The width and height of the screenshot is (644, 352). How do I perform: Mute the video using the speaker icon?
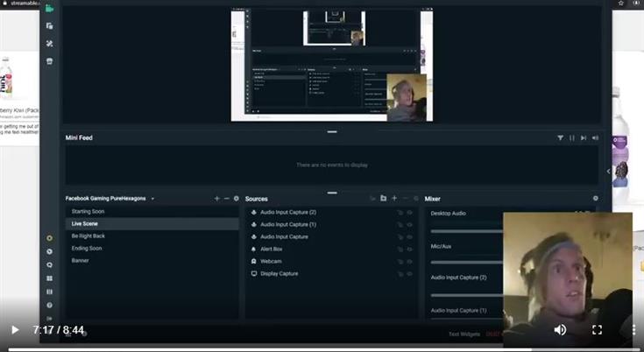click(x=560, y=330)
